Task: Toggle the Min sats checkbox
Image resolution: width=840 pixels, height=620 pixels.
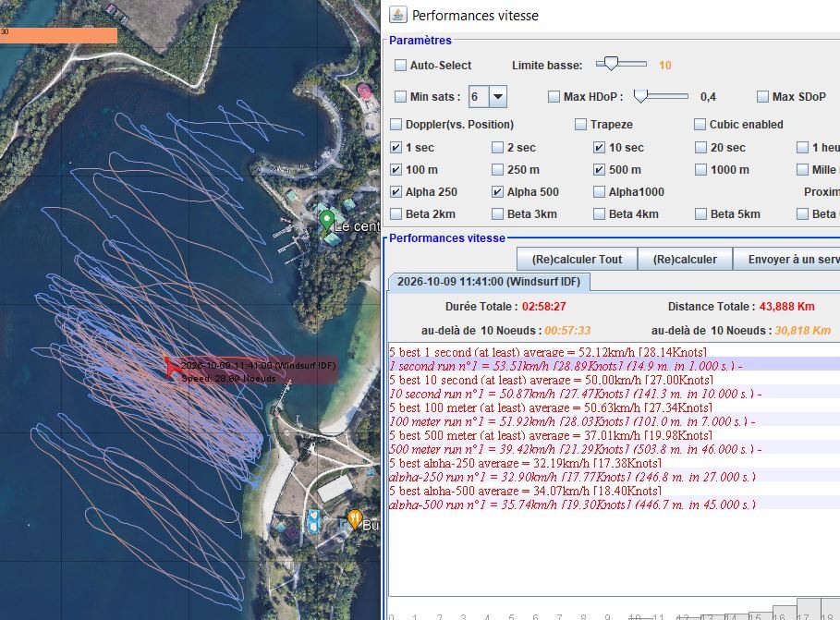Action: point(400,96)
